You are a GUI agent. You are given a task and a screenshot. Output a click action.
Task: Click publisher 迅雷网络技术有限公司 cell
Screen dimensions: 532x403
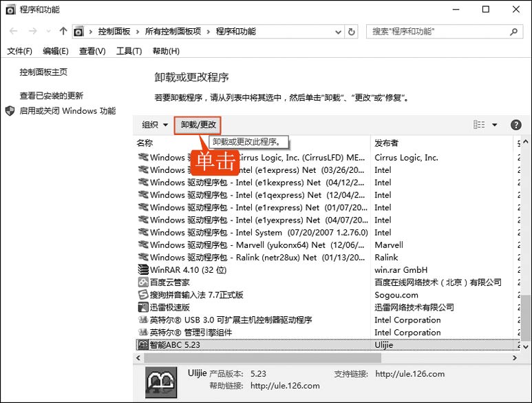click(414, 307)
